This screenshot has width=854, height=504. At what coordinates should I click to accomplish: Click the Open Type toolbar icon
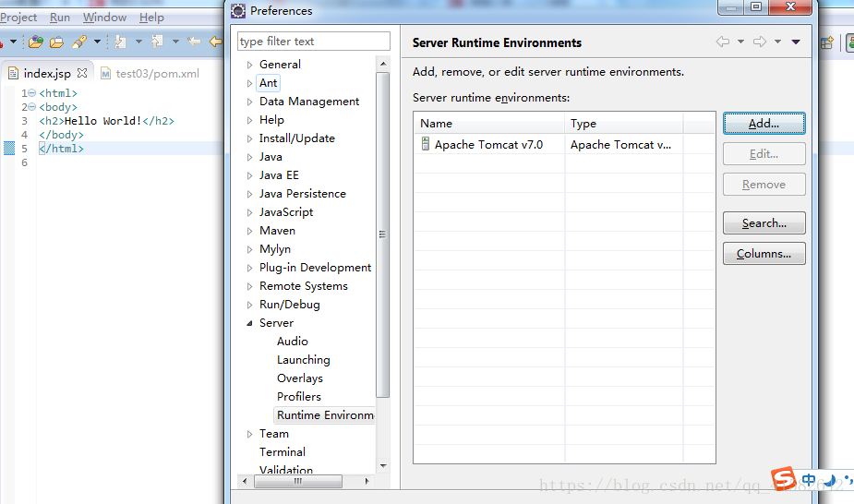pyautogui.click(x=36, y=42)
